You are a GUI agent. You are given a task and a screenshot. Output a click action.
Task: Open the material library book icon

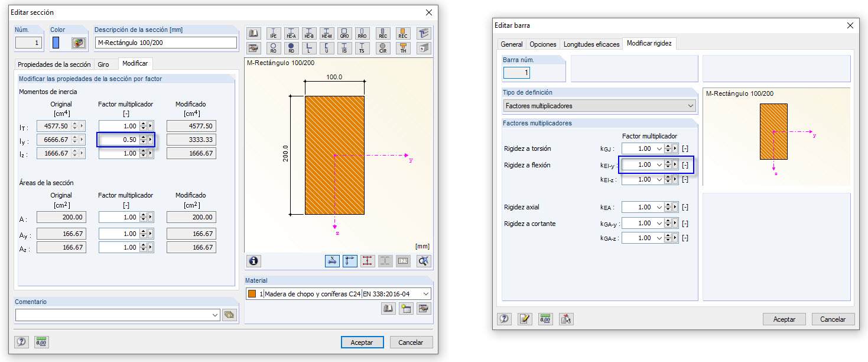(x=388, y=308)
